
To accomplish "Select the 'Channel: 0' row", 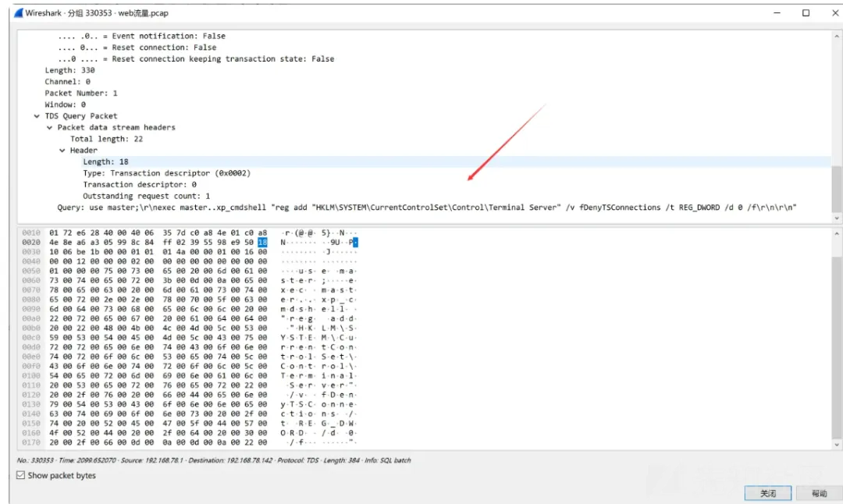I will point(425,82).
